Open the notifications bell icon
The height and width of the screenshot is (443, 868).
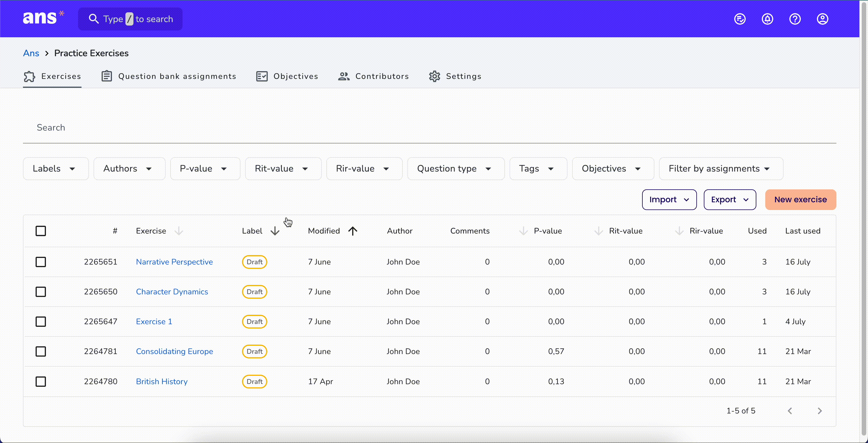(767, 19)
